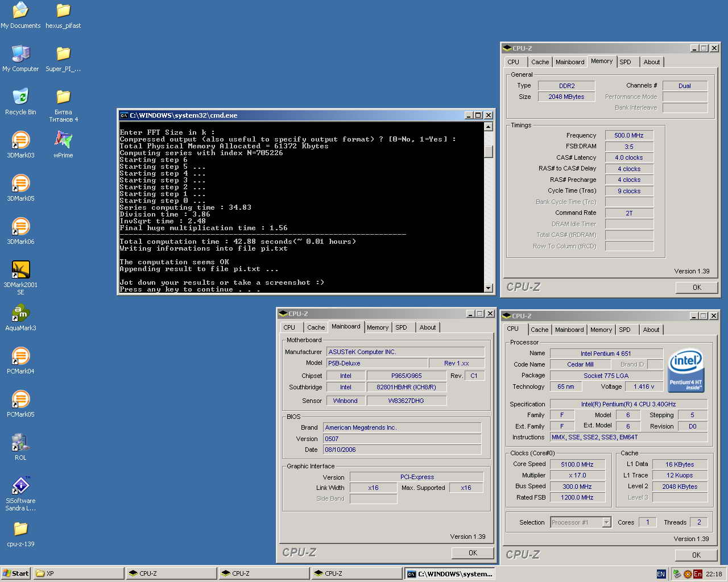This screenshot has height=582, width=728.
Task: Click OK in the Processor CPU-Z window
Action: tap(696, 555)
